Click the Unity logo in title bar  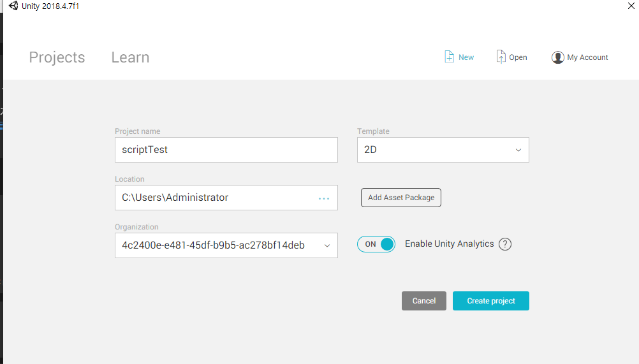tap(13, 6)
